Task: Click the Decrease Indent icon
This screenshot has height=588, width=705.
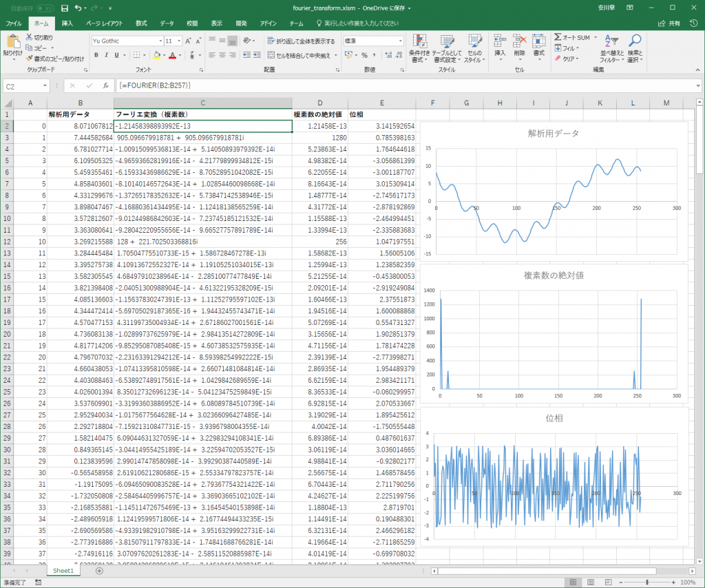Action: tap(247, 55)
